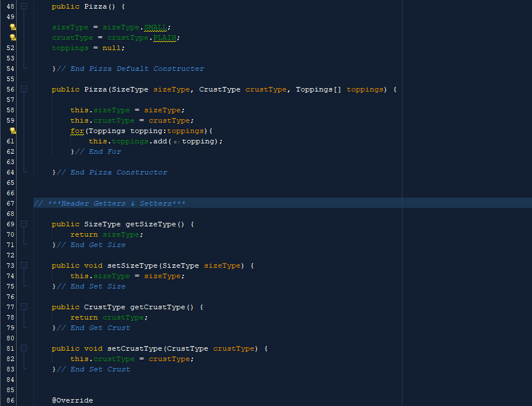Screen dimensions: 532x406
Task: Click the '// End For' comment
Action: (98, 151)
